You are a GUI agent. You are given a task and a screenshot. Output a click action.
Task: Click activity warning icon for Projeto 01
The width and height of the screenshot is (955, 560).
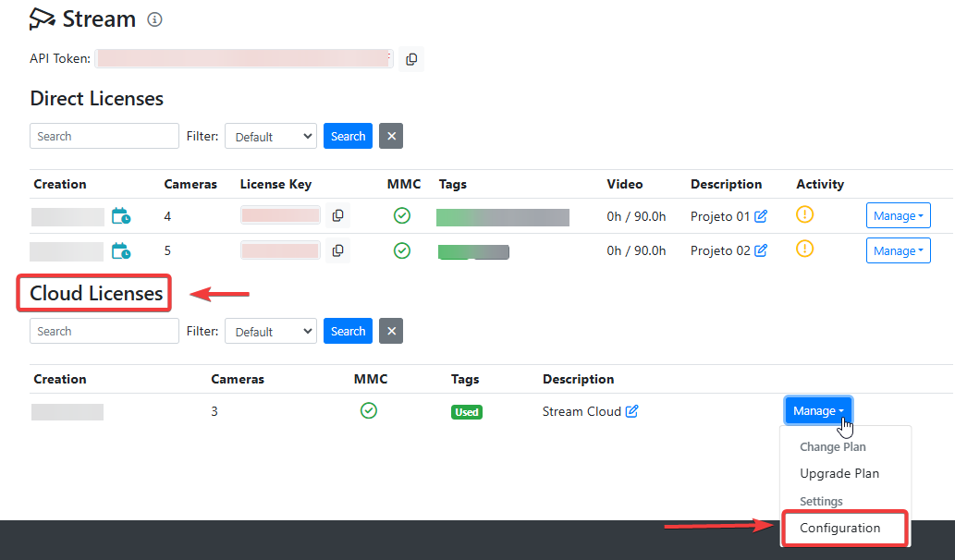(x=804, y=215)
